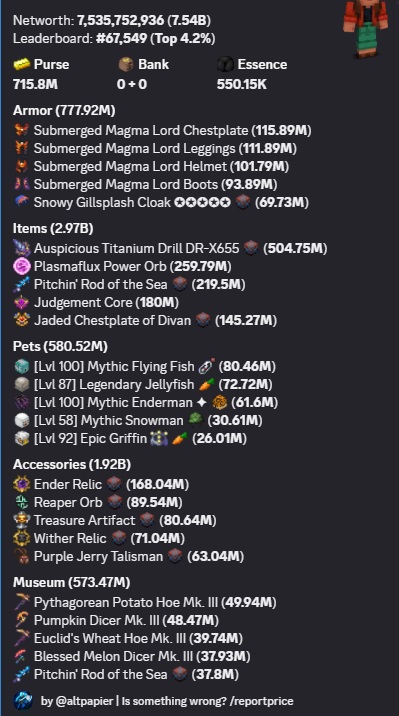399x716 pixels.
Task: Click the Pumpkin Dicer Mk. III icon
Action: (21, 620)
